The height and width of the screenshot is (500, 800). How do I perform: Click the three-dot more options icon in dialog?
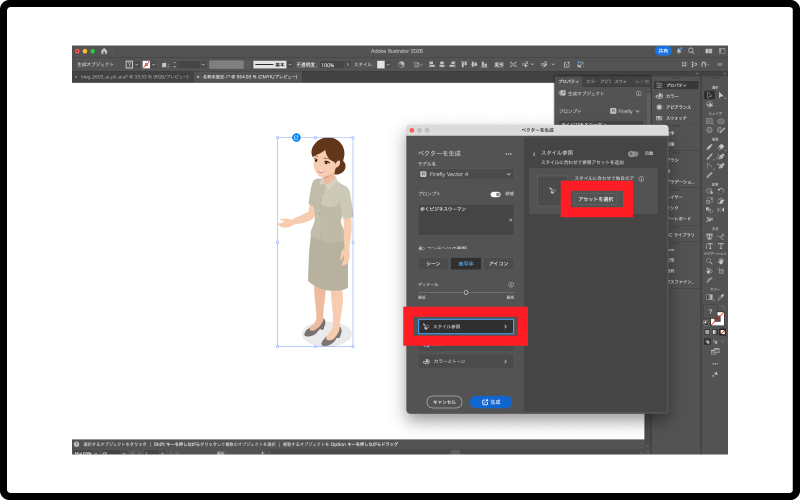click(509, 154)
